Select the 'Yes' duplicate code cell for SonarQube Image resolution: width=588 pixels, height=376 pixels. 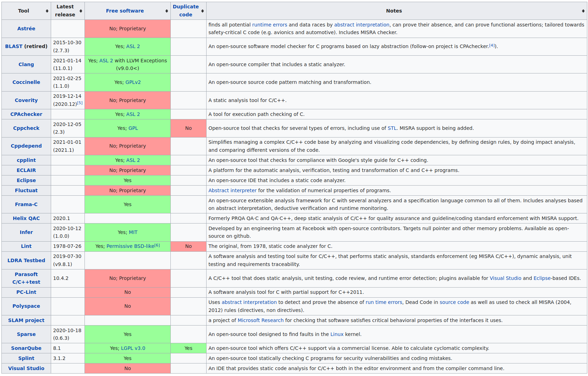[x=188, y=348]
